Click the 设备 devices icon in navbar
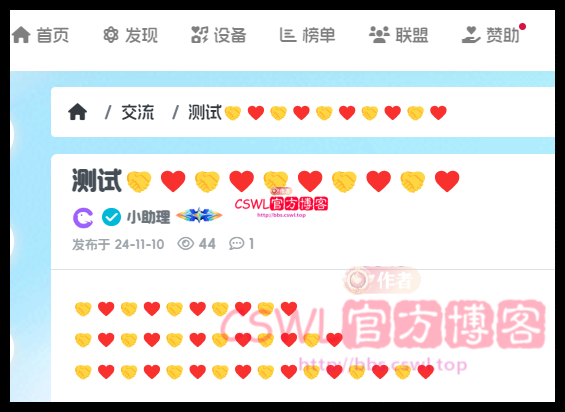 (x=200, y=35)
